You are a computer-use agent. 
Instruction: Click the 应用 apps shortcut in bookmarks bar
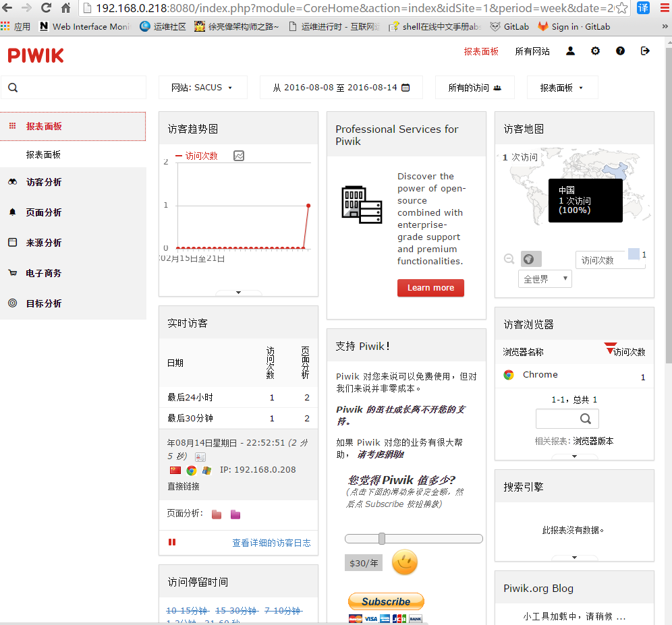click(x=16, y=26)
